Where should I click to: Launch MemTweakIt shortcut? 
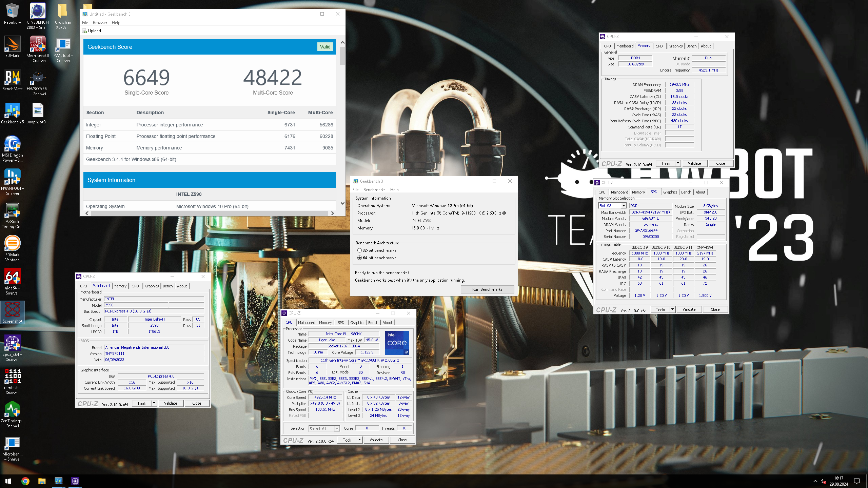point(38,49)
